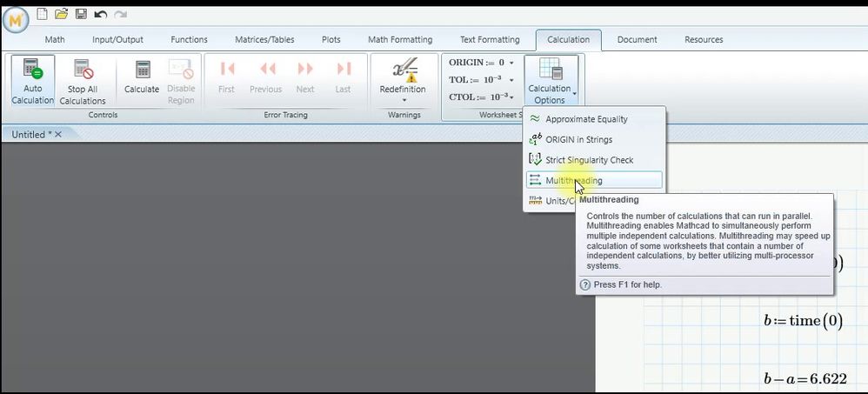Switch to the Matrices/Tables tab
Viewport: 868px width, 394px height.
[264, 40]
